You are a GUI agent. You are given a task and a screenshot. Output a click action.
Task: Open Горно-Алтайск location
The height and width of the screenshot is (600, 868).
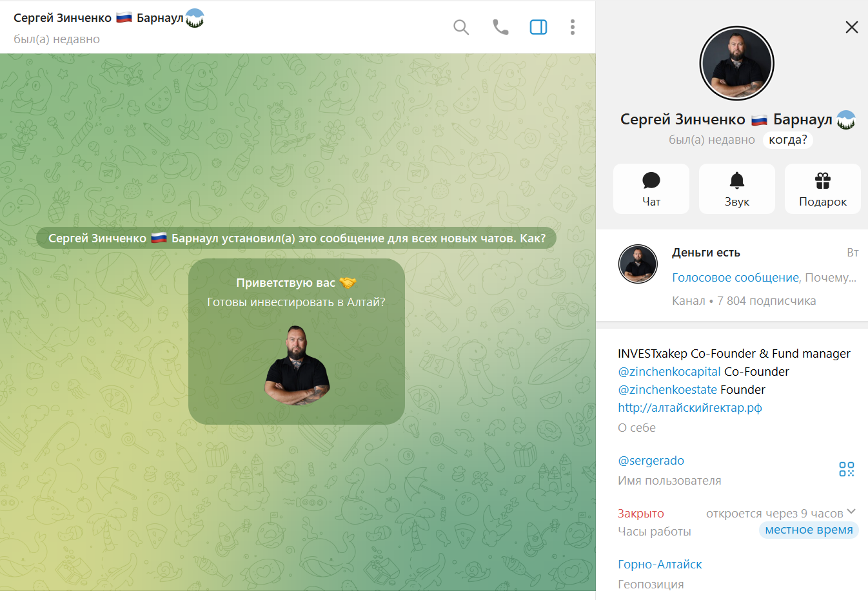tap(659, 565)
